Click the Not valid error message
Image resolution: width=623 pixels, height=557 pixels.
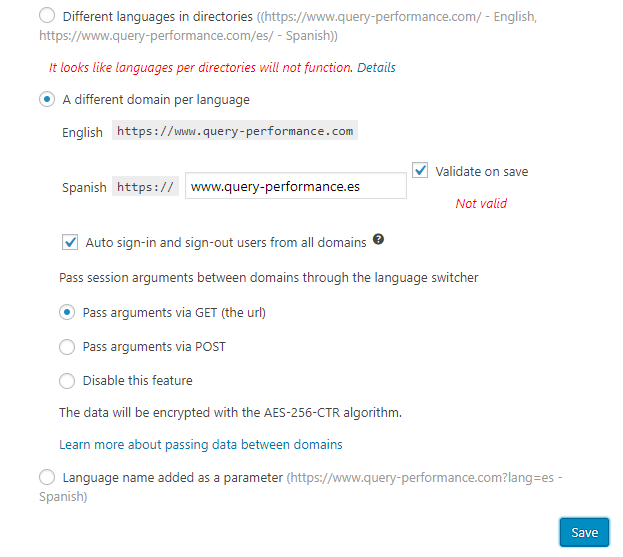[481, 203]
